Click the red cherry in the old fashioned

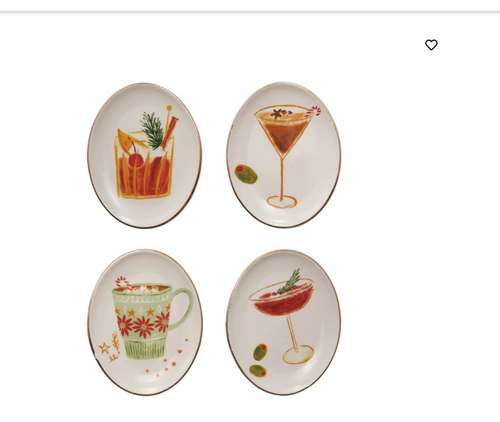(136, 161)
